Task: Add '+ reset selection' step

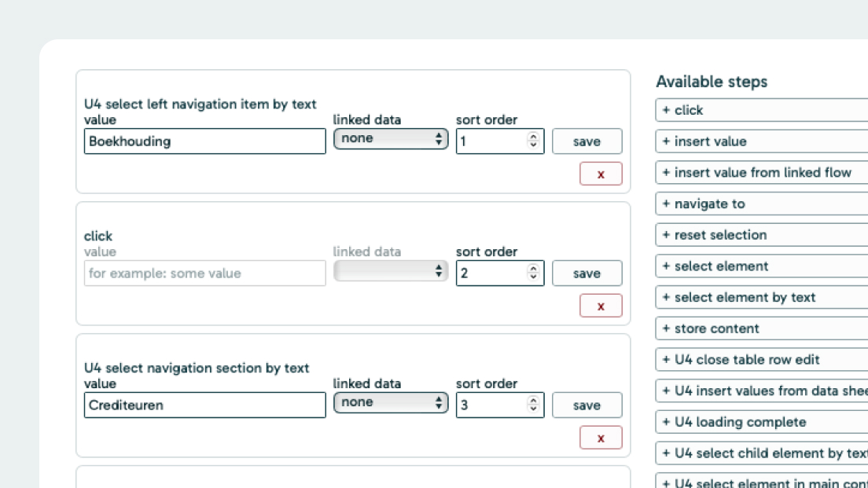Action: [x=761, y=235]
